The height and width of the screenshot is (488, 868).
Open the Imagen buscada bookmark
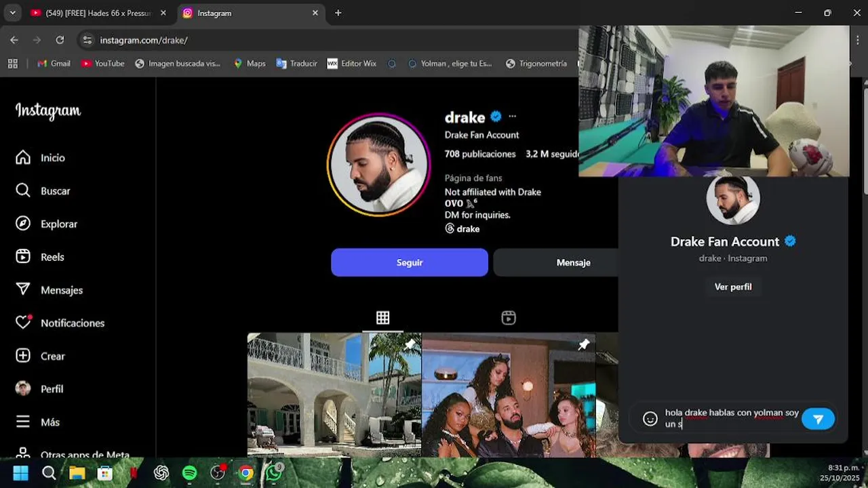point(178,63)
